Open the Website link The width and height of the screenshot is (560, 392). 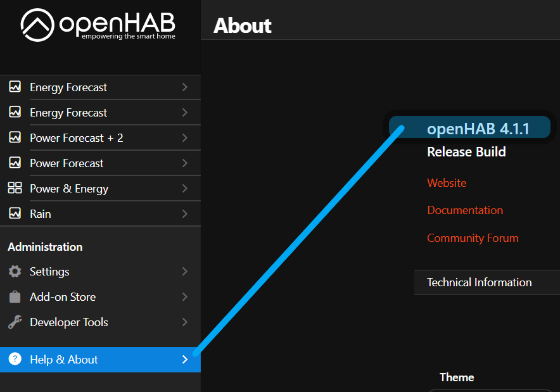click(447, 183)
